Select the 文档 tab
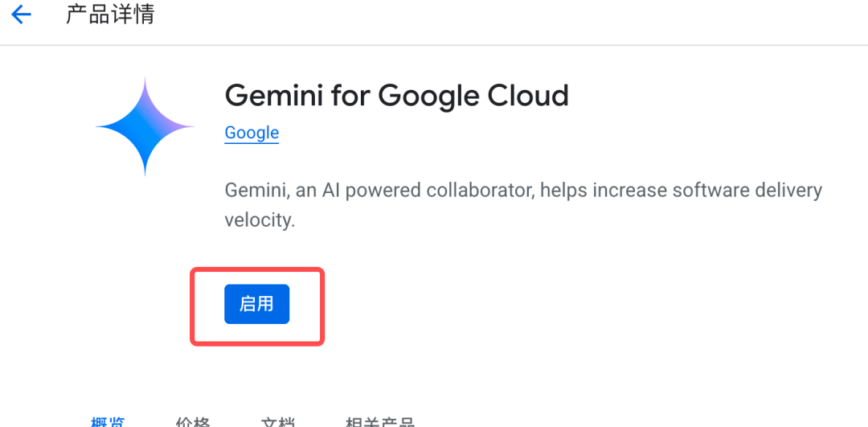The height and width of the screenshot is (427, 868). click(278, 421)
